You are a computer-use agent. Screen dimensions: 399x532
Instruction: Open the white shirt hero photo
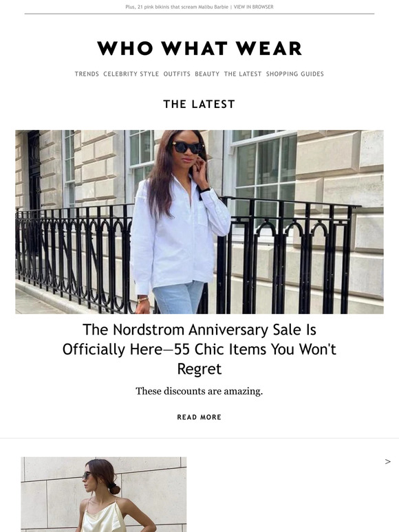pos(199,222)
